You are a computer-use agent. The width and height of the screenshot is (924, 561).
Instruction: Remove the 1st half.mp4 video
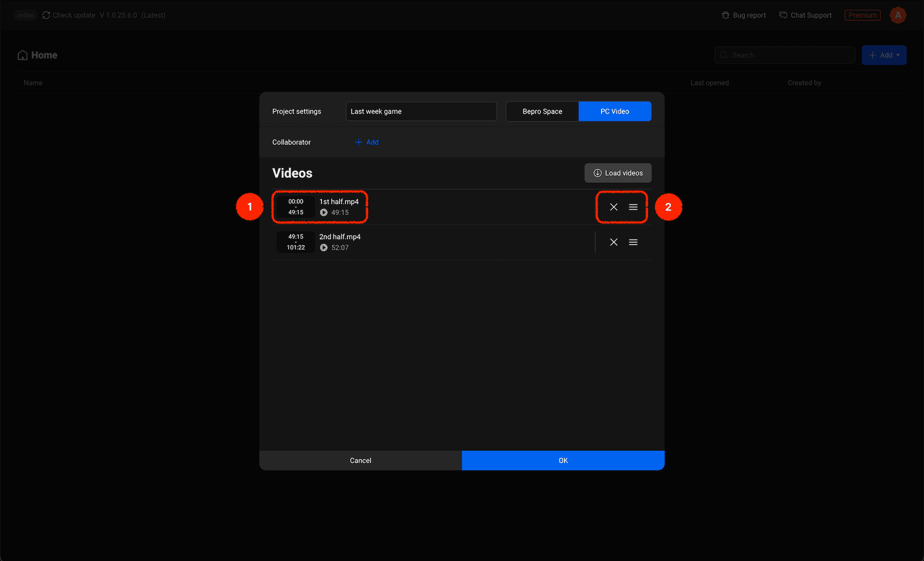click(614, 207)
